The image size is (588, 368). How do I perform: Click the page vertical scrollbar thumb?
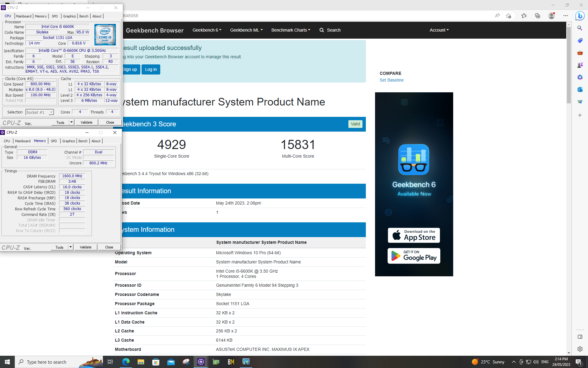coord(569,65)
